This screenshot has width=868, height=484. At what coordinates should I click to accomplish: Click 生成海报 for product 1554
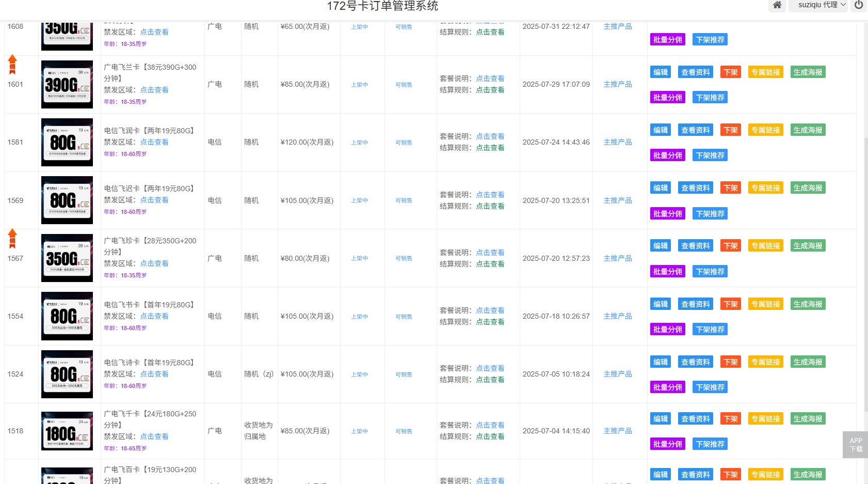[808, 304]
